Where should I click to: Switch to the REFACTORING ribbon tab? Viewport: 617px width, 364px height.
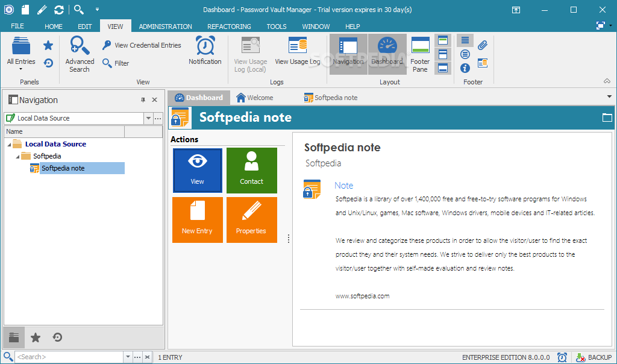click(x=229, y=27)
